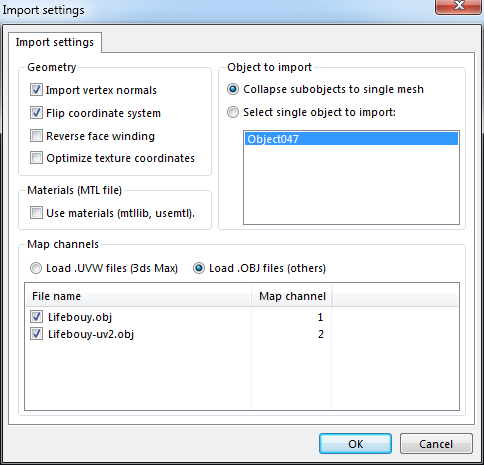
Task: Click the Cancel button
Action: (436, 444)
